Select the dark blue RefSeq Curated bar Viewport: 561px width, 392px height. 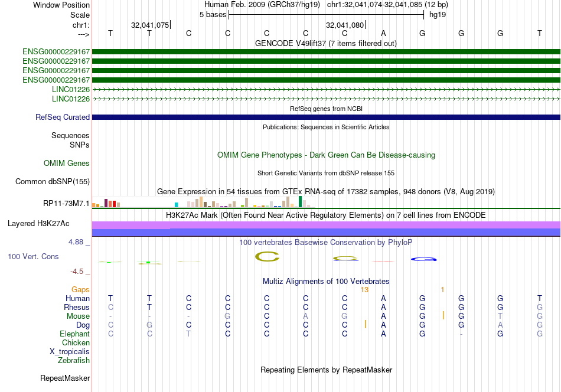[326, 117]
